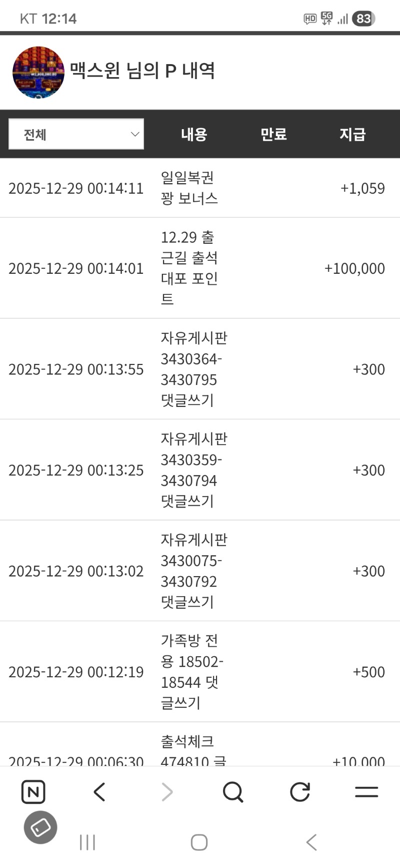This screenshot has height=868, width=400.
Task: Open 가족방 전용 18502-18544 댓글쓰기 entry
Action: [x=191, y=671]
